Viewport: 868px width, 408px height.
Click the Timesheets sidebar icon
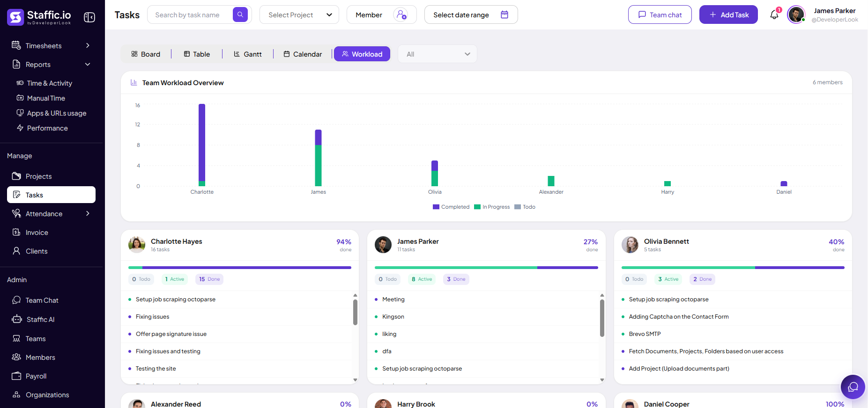coord(16,45)
